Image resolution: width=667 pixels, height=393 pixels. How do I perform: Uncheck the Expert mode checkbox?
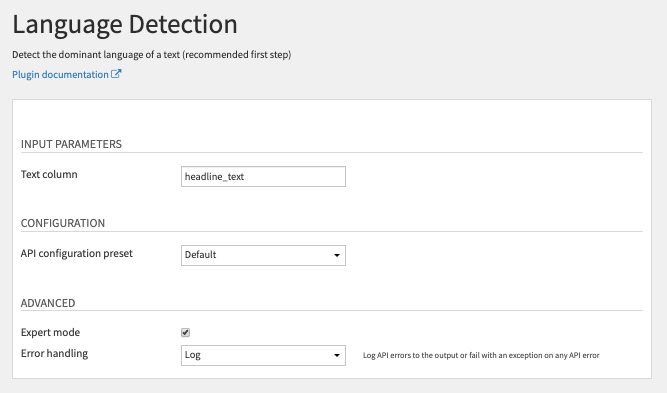tap(185, 333)
